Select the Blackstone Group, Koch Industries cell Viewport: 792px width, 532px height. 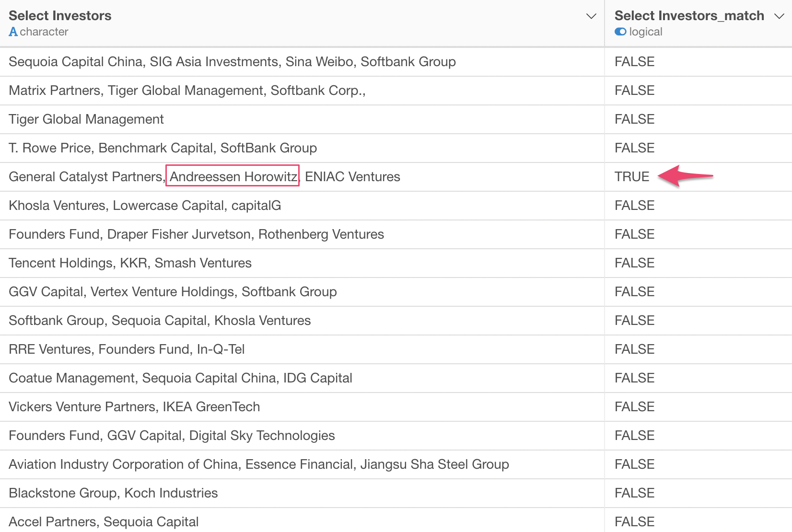pyautogui.click(x=302, y=493)
